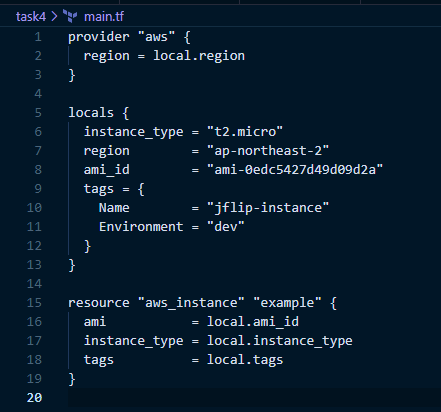Click the locals keyword on line 5
The height and width of the screenshot is (412, 441).
[91, 113]
